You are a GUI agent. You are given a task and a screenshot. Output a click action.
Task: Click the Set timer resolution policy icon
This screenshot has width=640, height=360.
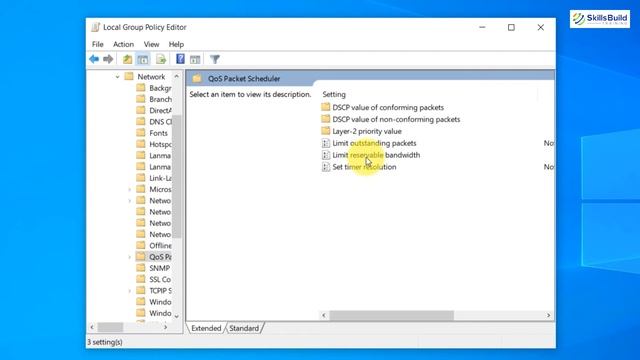[325, 167]
